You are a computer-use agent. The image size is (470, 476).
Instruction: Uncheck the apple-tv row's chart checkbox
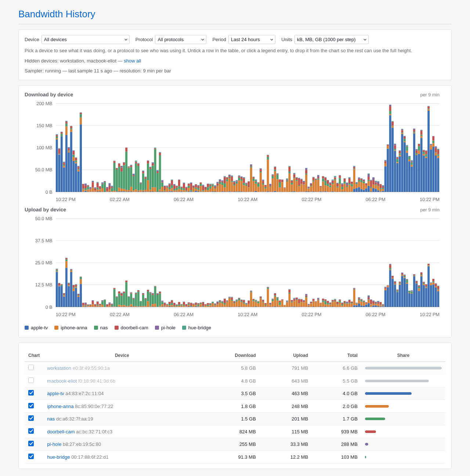(x=31, y=393)
